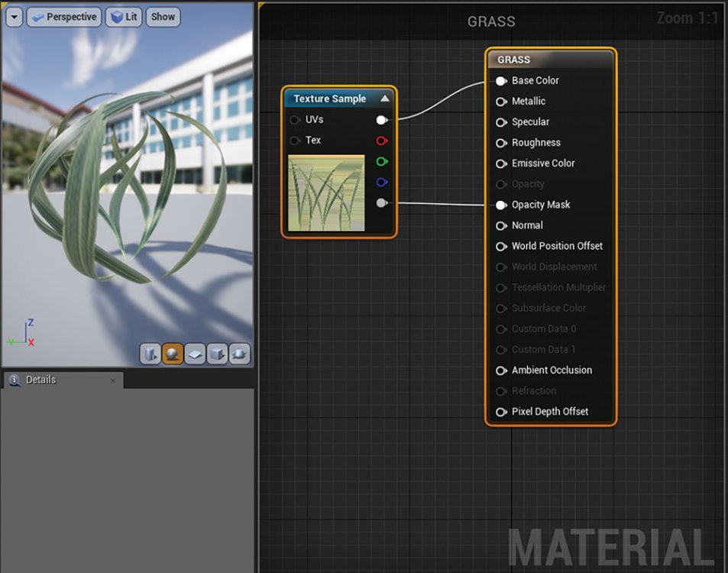Click the Refraction input pin

[x=501, y=391]
